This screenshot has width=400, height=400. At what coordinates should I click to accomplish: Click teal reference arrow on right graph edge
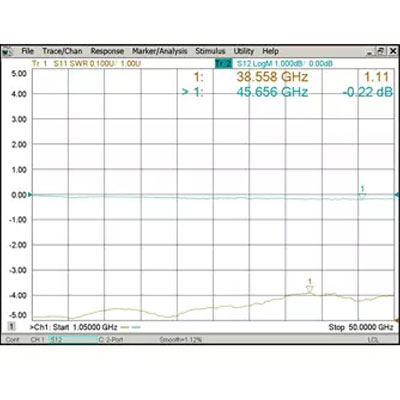click(396, 195)
